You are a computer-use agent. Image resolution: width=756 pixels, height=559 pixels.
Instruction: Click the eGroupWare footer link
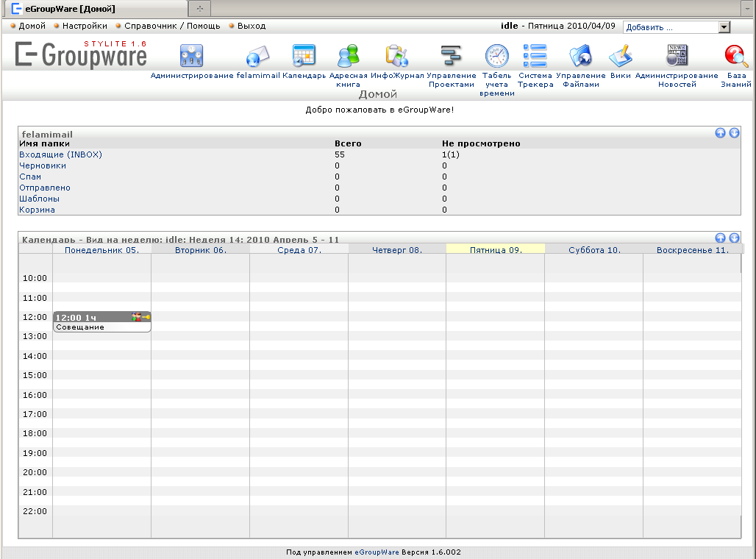point(377,552)
